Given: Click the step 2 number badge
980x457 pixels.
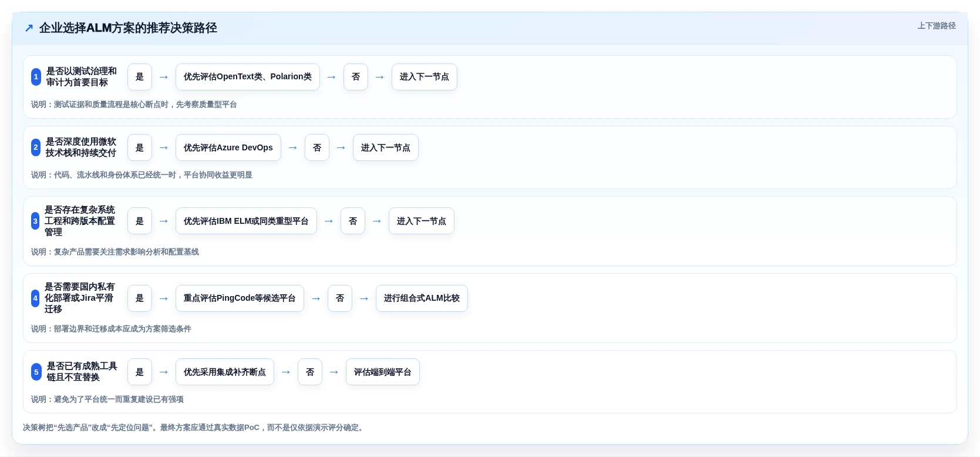Looking at the screenshot, I should click(x=36, y=147).
